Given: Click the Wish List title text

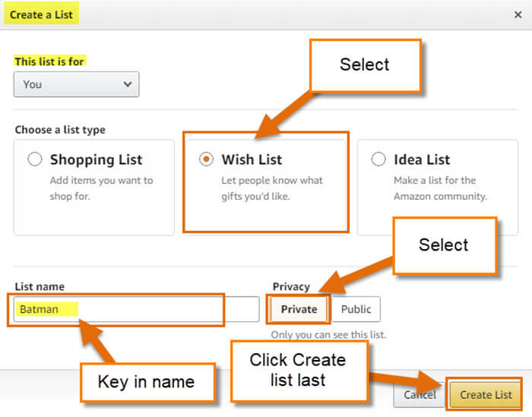Looking at the screenshot, I should click(252, 160).
